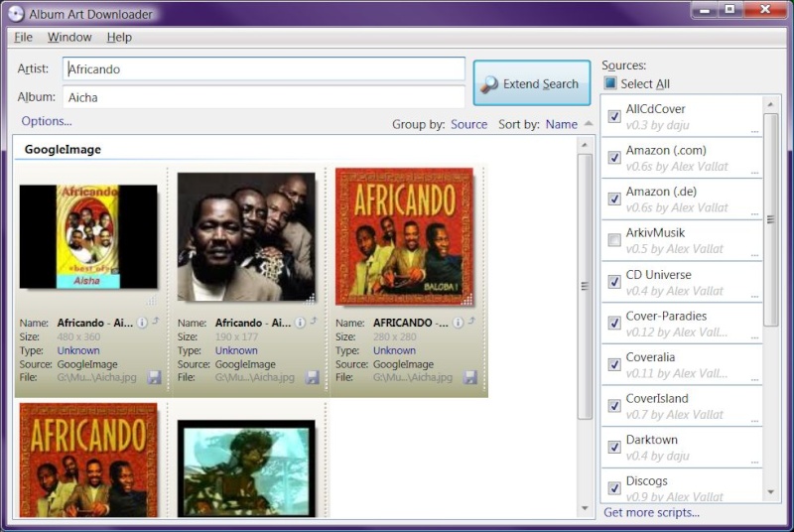The width and height of the screenshot is (794, 532).
Task: Click the arrow icon beside first result name
Action: [156, 321]
